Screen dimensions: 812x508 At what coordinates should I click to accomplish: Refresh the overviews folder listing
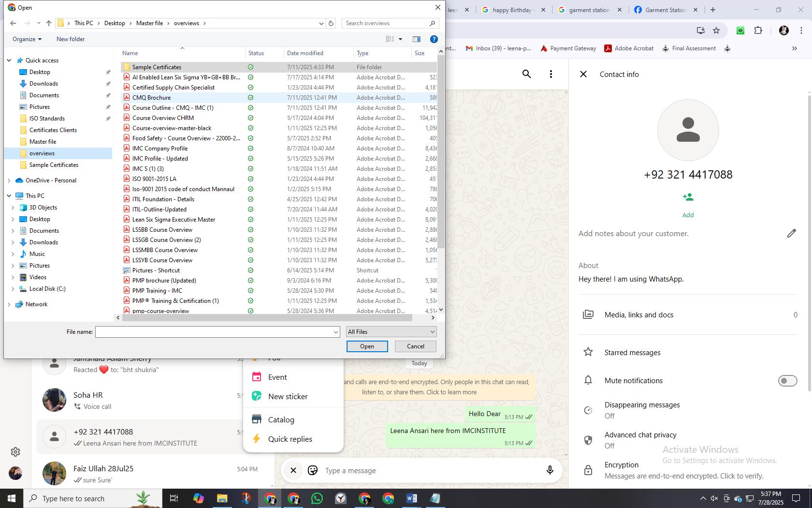point(331,23)
